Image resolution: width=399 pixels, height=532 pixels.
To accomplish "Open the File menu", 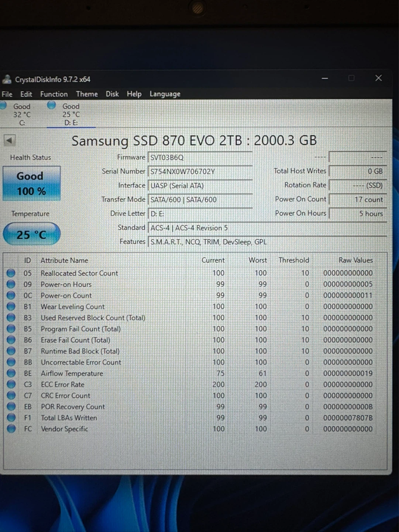I will (7, 94).
